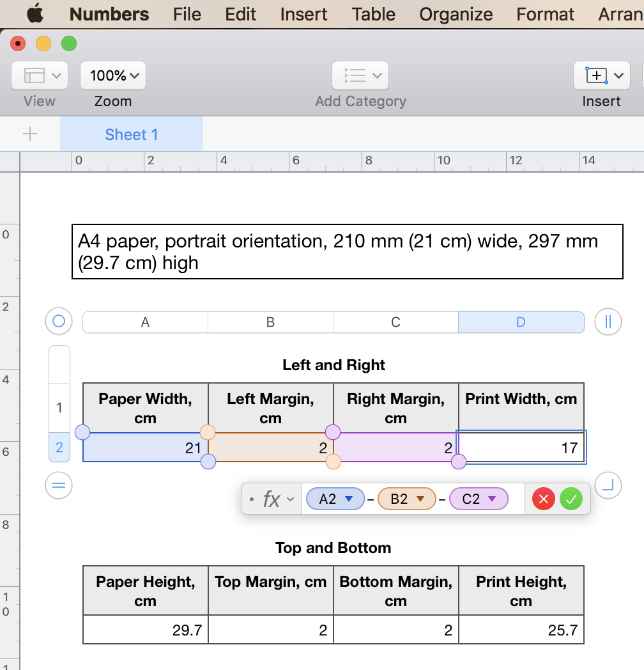
Task: Select the Sheet 1 tab
Action: coord(132,134)
